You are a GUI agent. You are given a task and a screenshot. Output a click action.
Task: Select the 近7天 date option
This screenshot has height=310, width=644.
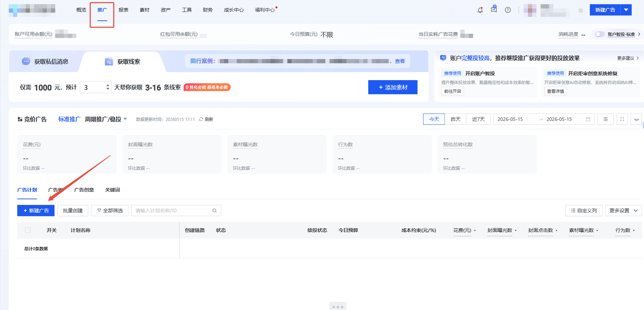(478, 119)
